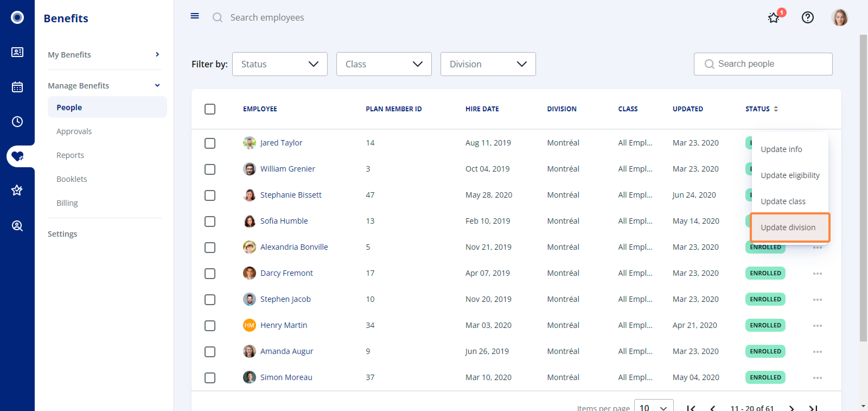
Task: Check the box for Darcy Fremont
Action: 210,273
